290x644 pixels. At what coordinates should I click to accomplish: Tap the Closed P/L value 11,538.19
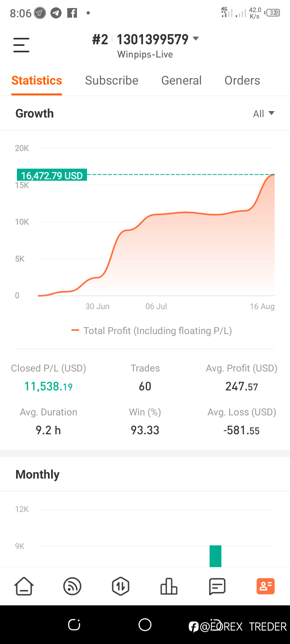pyautogui.click(x=48, y=386)
